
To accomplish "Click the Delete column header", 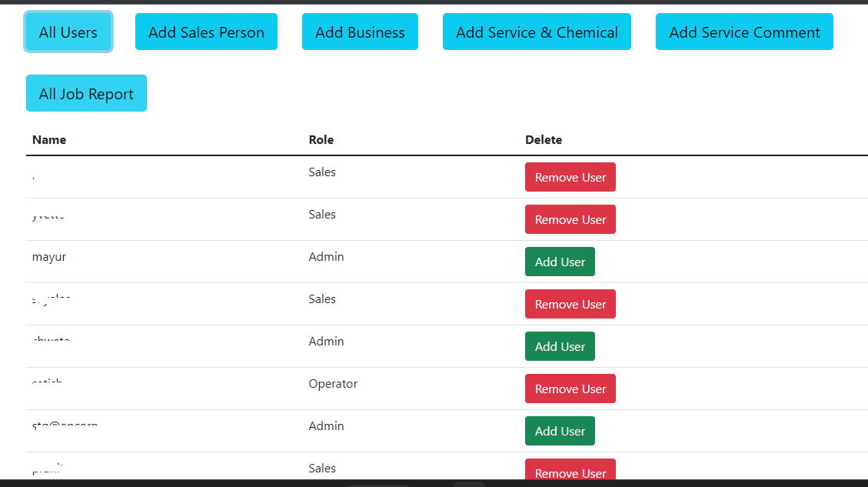I will point(543,139).
